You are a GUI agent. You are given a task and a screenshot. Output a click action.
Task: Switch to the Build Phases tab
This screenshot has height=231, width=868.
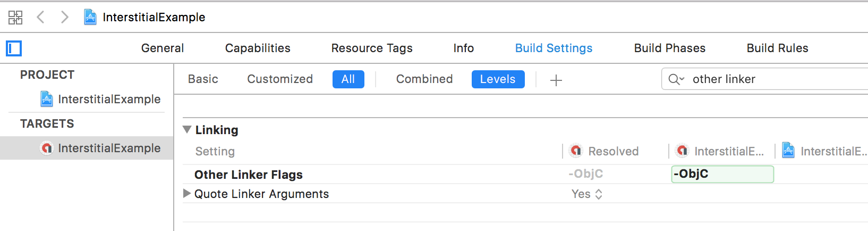[670, 48]
